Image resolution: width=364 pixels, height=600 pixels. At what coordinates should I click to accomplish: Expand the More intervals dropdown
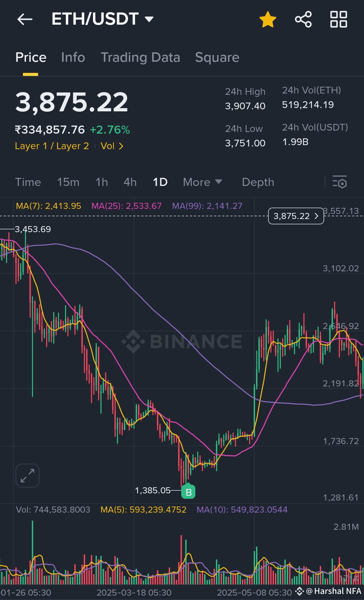pyautogui.click(x=202, y=182)
